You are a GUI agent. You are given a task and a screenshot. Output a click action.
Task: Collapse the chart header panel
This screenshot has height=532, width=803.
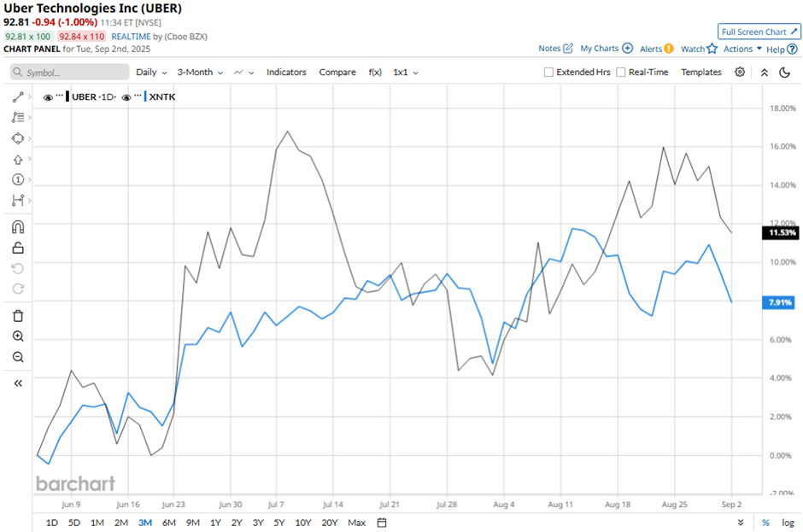coord(764,73)
